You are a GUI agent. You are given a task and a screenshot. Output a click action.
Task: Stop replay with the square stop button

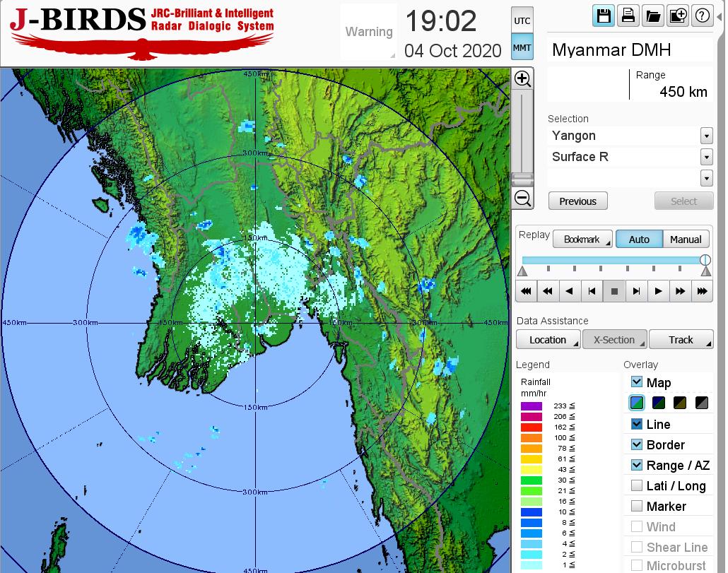pyautogui.click(x=614, y=290)
